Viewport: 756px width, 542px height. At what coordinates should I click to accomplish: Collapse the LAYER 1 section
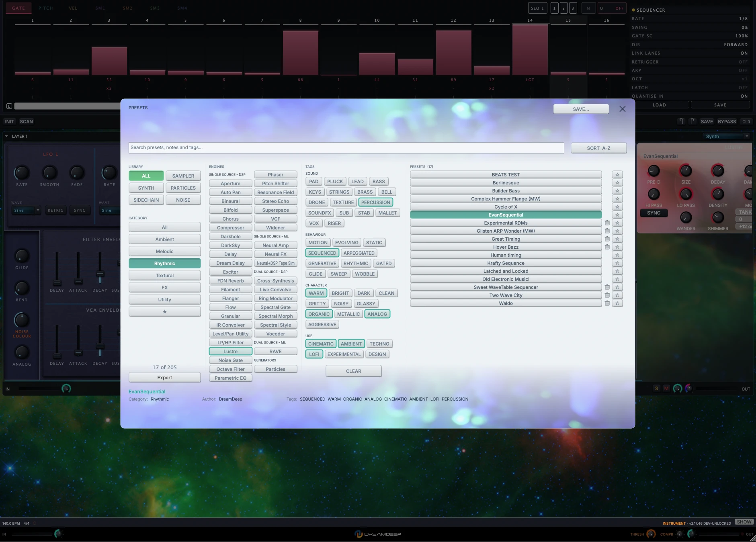[6, 136]
